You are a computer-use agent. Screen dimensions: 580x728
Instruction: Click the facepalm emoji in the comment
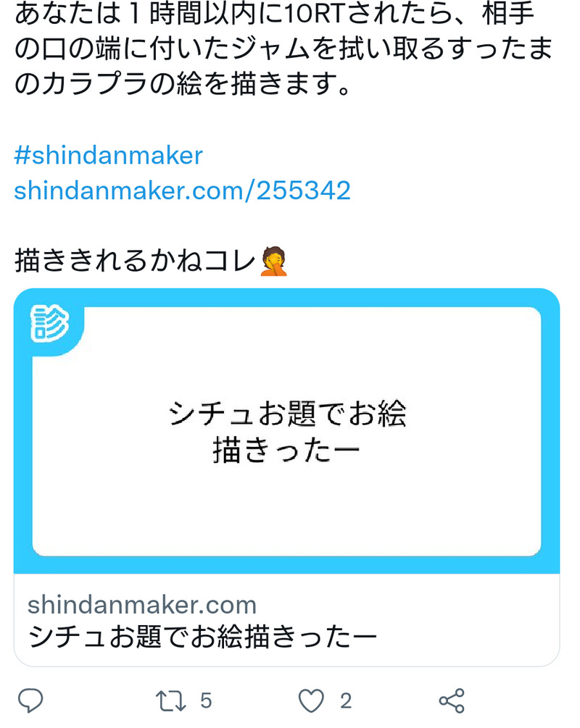point(274,261)
